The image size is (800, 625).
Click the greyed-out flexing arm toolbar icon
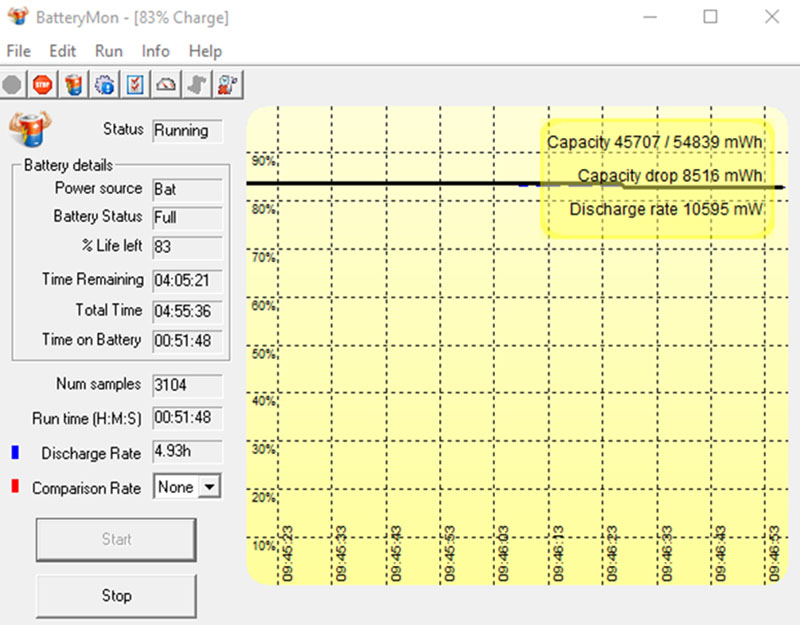(x=197, y=85)
